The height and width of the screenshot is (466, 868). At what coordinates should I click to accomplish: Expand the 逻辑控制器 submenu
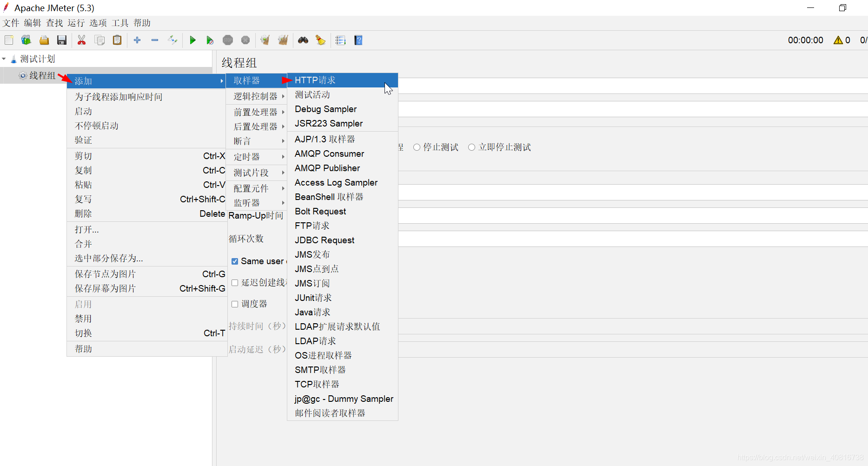(257, 96)
